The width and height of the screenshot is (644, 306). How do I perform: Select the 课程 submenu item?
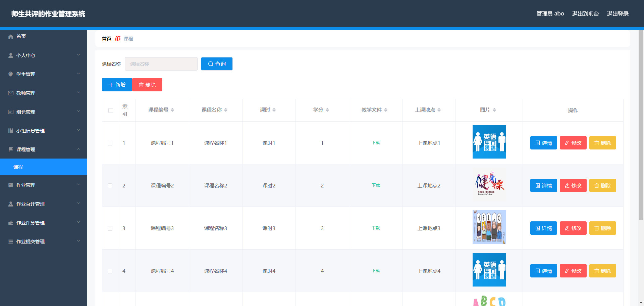(x=44, y=167)
